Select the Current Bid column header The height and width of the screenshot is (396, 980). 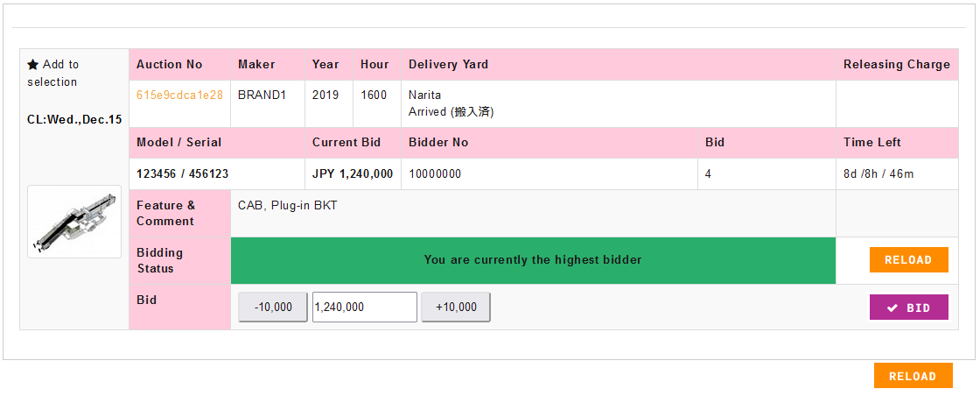[x=346, y=143]
